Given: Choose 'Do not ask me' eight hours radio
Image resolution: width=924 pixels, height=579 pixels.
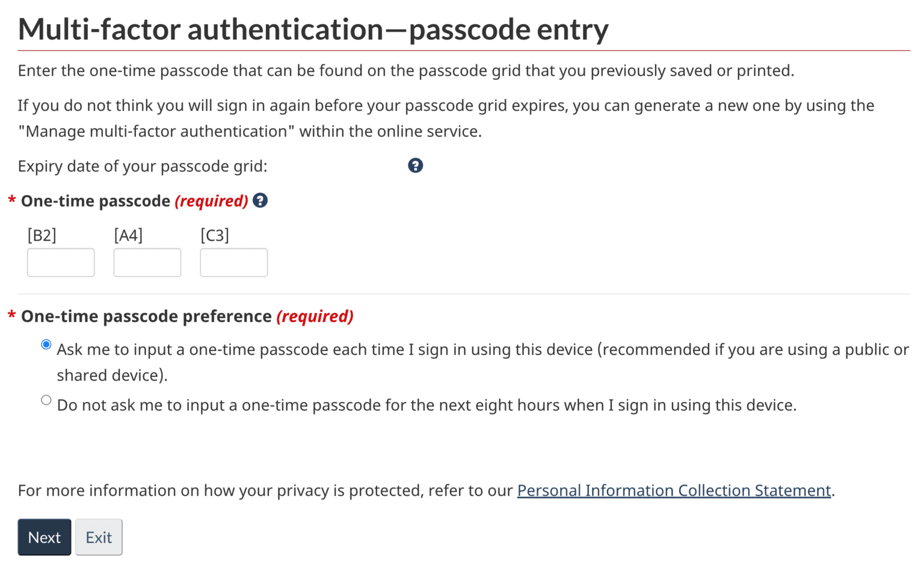Looking at the screenshot, I should (46, 400).
